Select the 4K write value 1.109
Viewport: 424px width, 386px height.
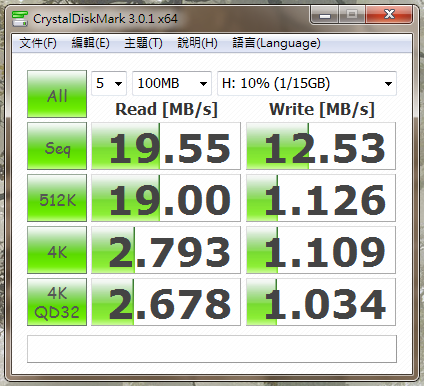tap(321, 250)
